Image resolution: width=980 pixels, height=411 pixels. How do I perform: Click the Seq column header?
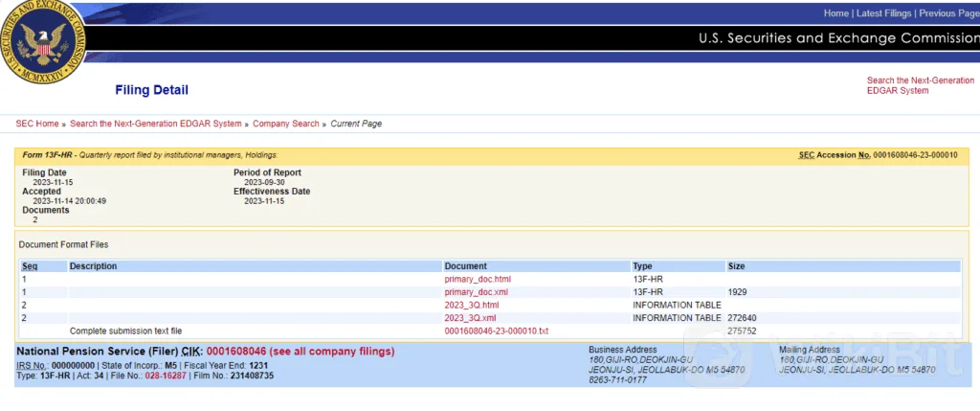(30, 265)
